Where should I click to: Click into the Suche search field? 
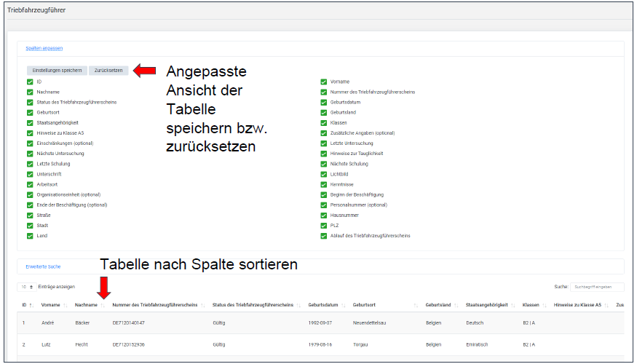596,288
